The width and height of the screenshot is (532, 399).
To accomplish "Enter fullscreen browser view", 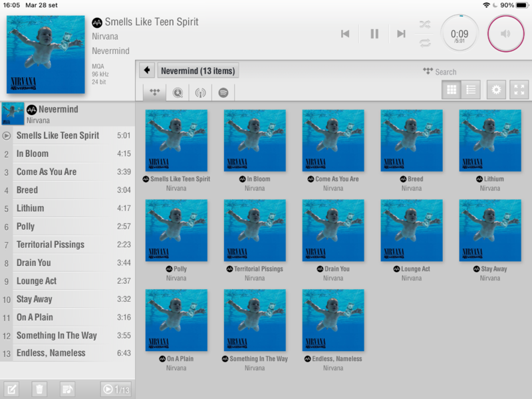I will pos(519,90).
